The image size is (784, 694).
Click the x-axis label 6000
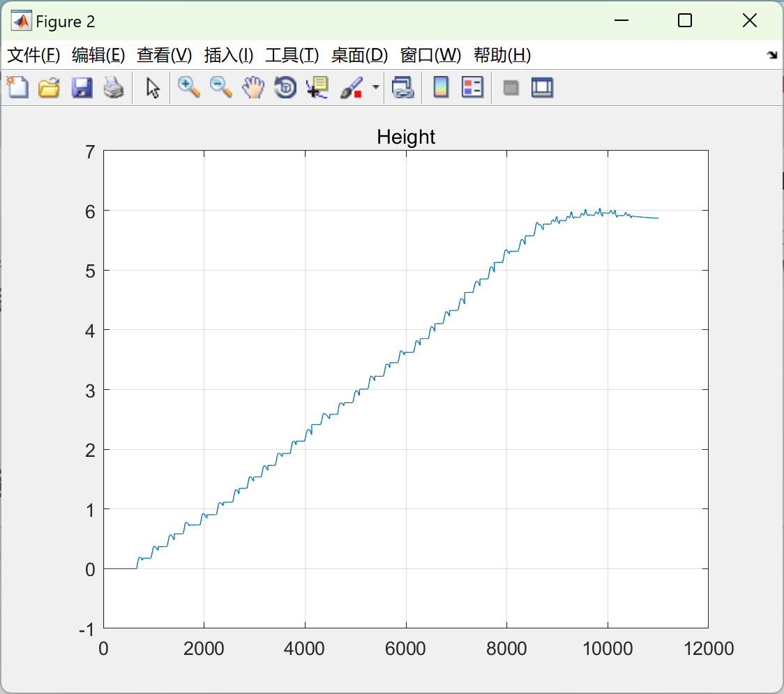pyautogui.click(x=405, y=649)
